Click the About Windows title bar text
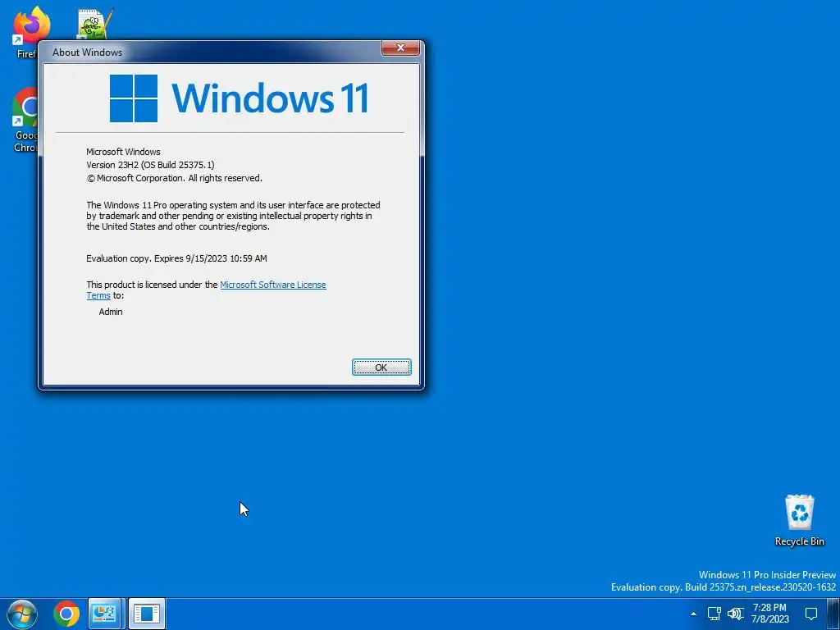 (87, 52)
